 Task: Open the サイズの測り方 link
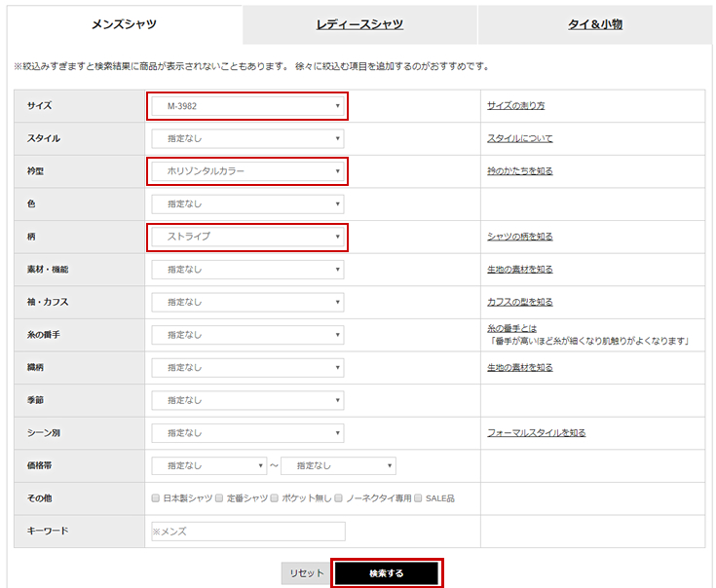pos(515,106)
